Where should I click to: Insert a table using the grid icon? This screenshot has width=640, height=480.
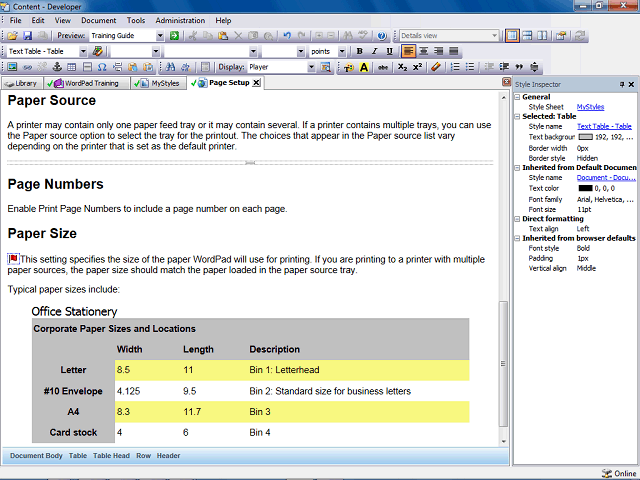[x=72, y=67]
